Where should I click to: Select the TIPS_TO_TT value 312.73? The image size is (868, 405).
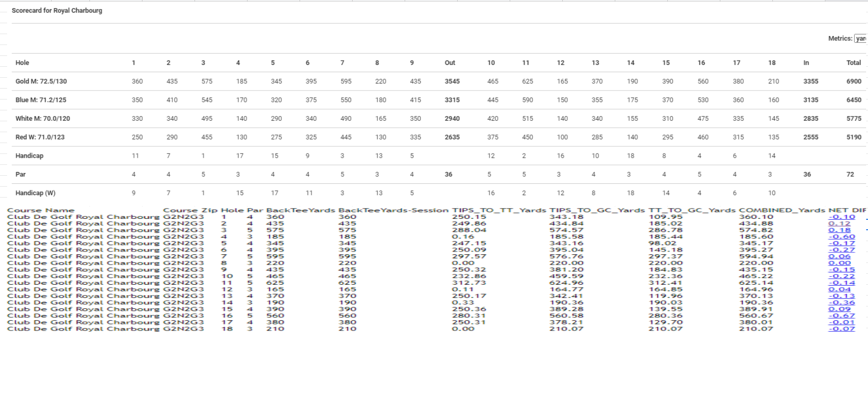point(469,283)
